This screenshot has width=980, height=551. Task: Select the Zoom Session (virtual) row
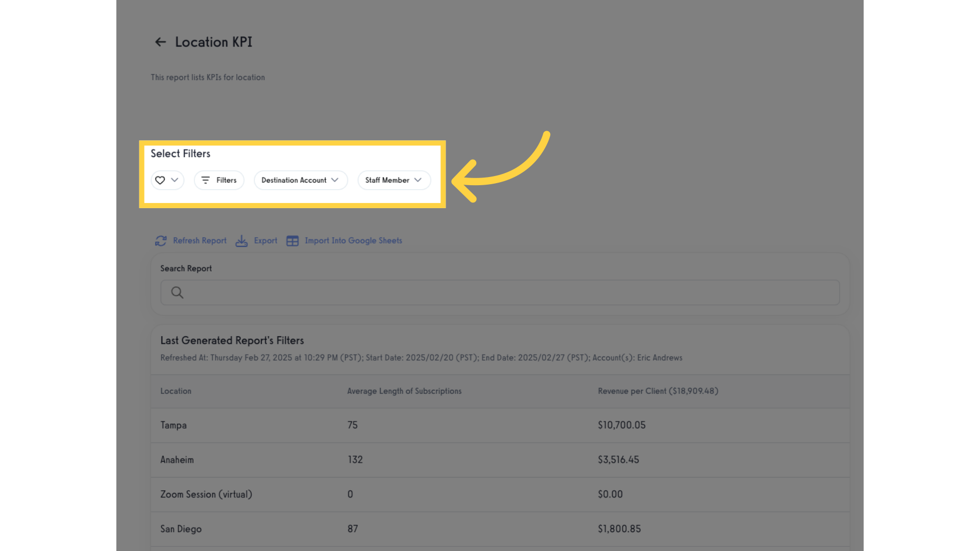500,494
